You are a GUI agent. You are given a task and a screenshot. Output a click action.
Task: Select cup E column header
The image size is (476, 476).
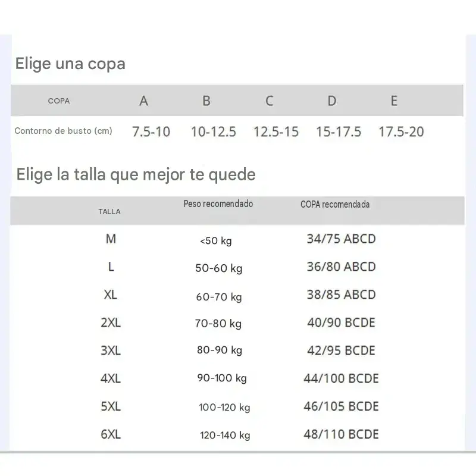[394, 101]
